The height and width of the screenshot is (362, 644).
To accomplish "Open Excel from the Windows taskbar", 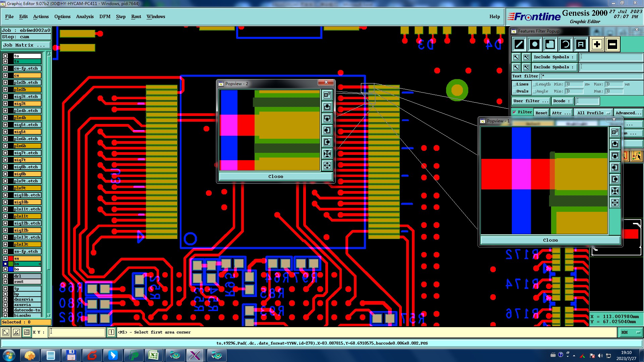I will point(154,355).
